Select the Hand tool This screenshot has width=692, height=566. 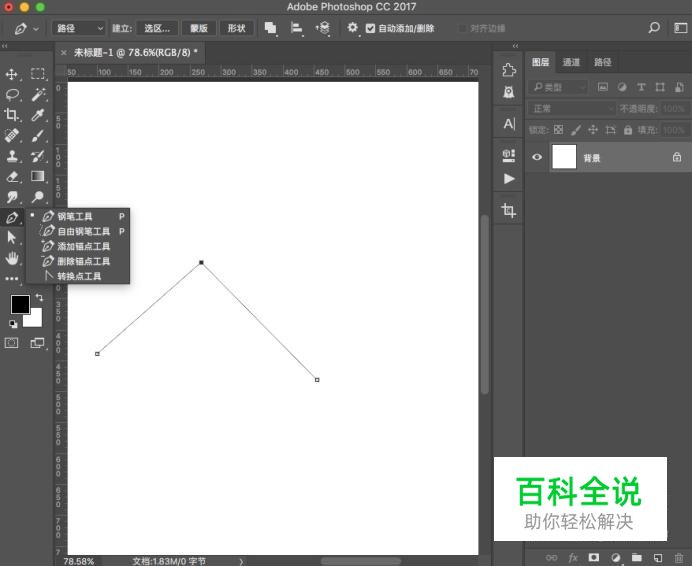coord(11,258)
